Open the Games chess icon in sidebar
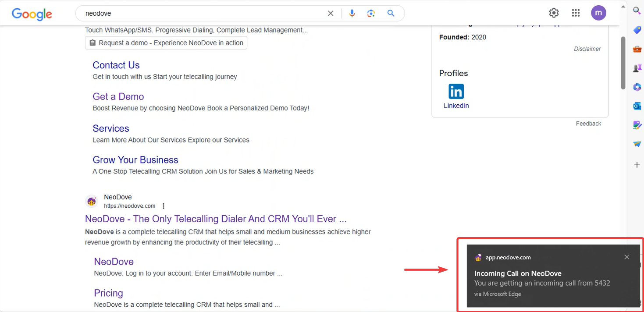The width and height of the screenshot is (644, 312). coord(637,68)
